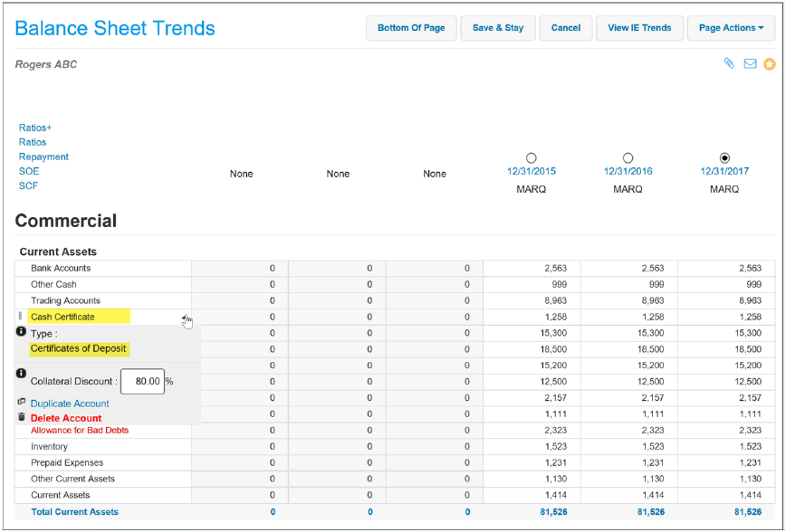Click the 18,500 value under 12/31/2015
Viewport: 786px width, 532px height.
(553, 349)
